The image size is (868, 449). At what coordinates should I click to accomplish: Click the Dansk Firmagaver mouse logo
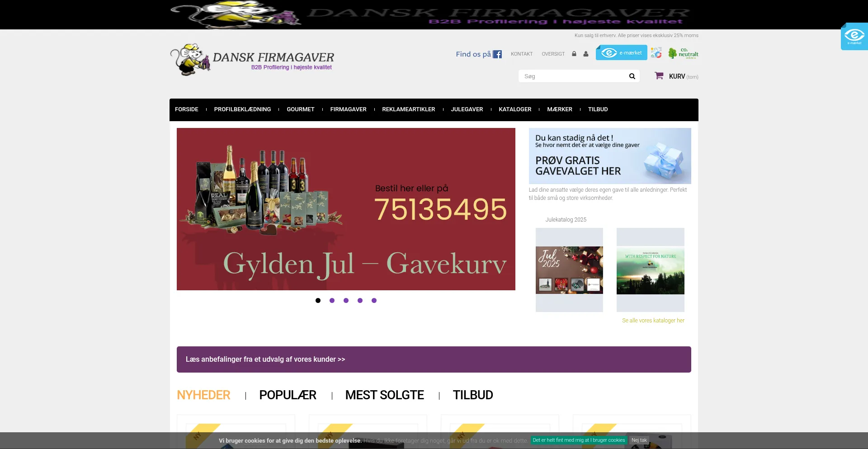tap(252, 60)
